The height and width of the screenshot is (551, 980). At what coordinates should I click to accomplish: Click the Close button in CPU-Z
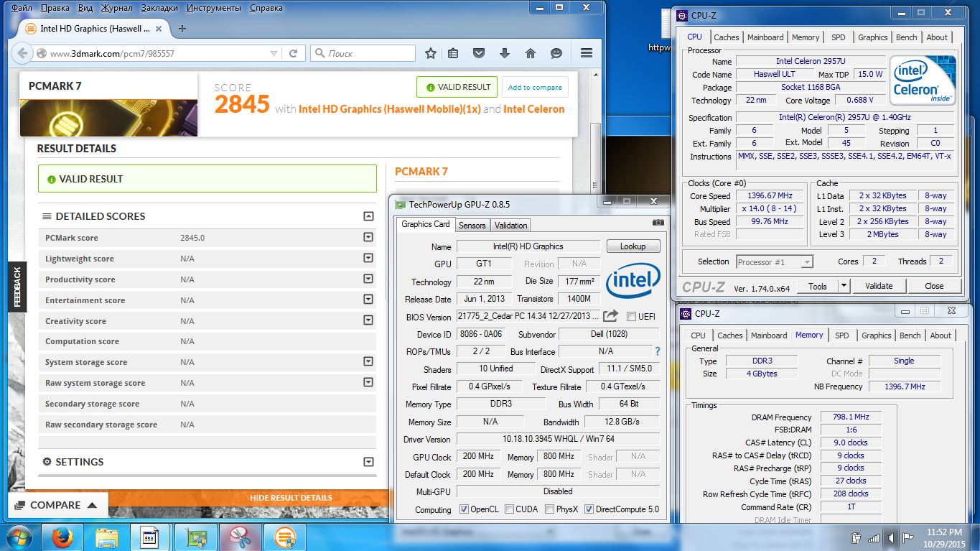pos(934,286)
